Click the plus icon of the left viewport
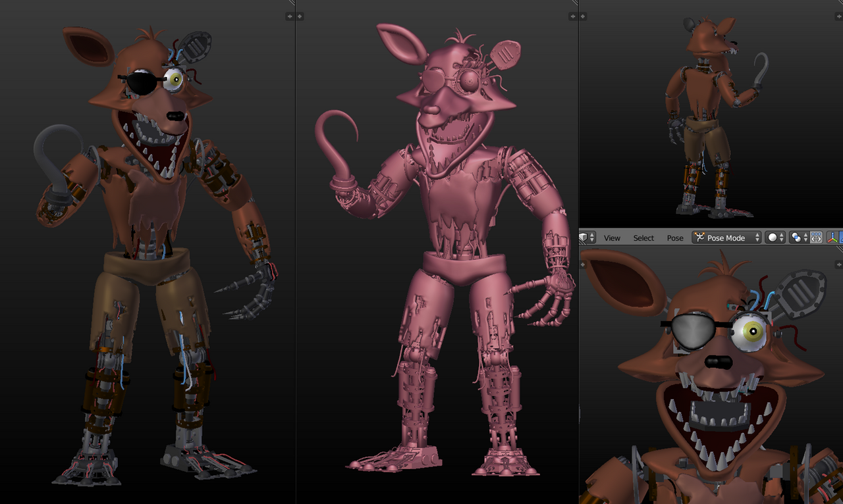This screenshot has height=504, width=843. coord(290,16)
